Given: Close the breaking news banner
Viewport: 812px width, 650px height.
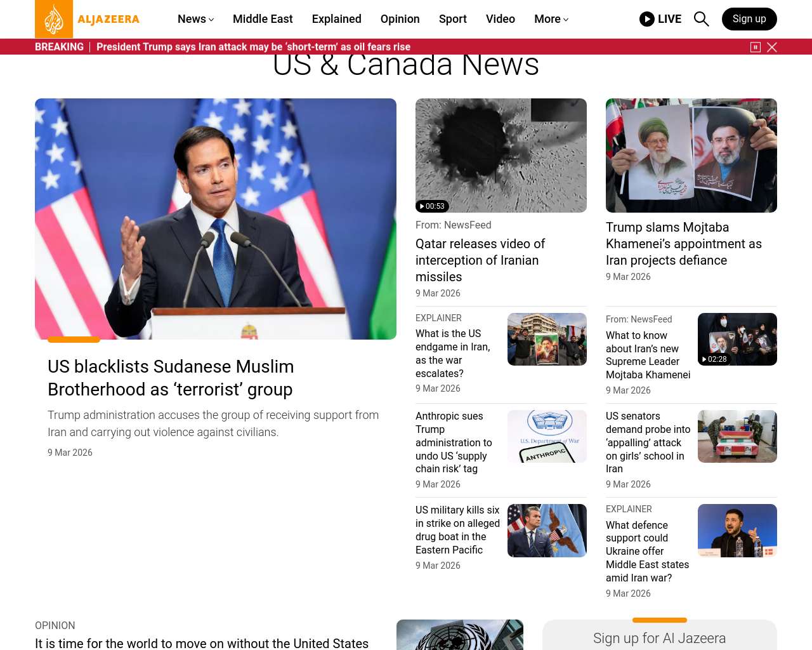Looking at the screenshot, I should (x=772, y=47).
